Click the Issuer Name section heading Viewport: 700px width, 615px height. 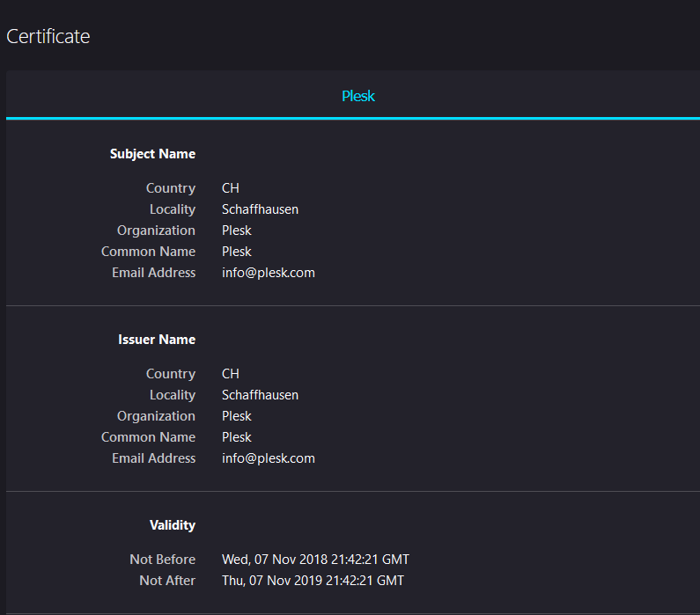click(x=157, y=340)
